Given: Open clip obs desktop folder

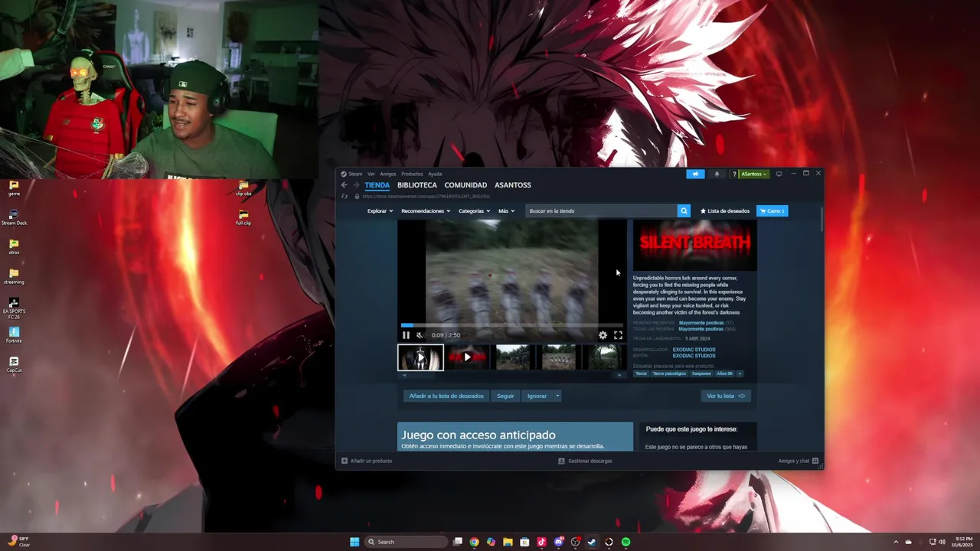Looking at the screenshot, I should [243, 188].
